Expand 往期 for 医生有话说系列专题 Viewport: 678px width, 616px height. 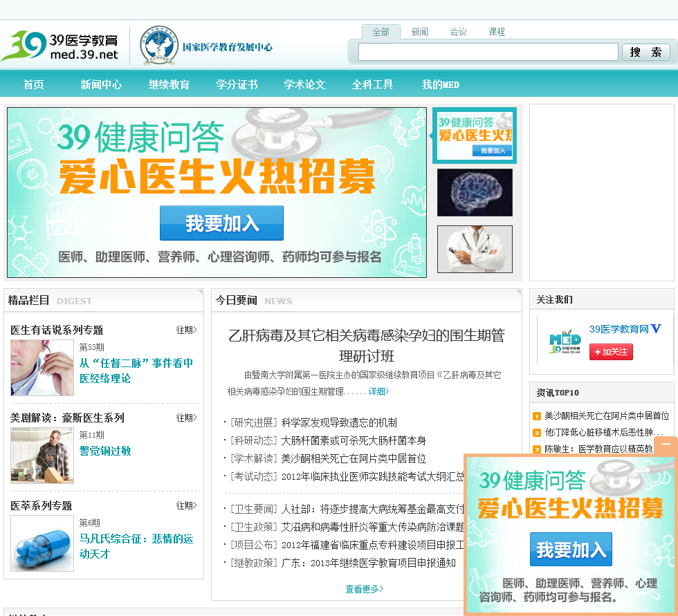[186, 330]
